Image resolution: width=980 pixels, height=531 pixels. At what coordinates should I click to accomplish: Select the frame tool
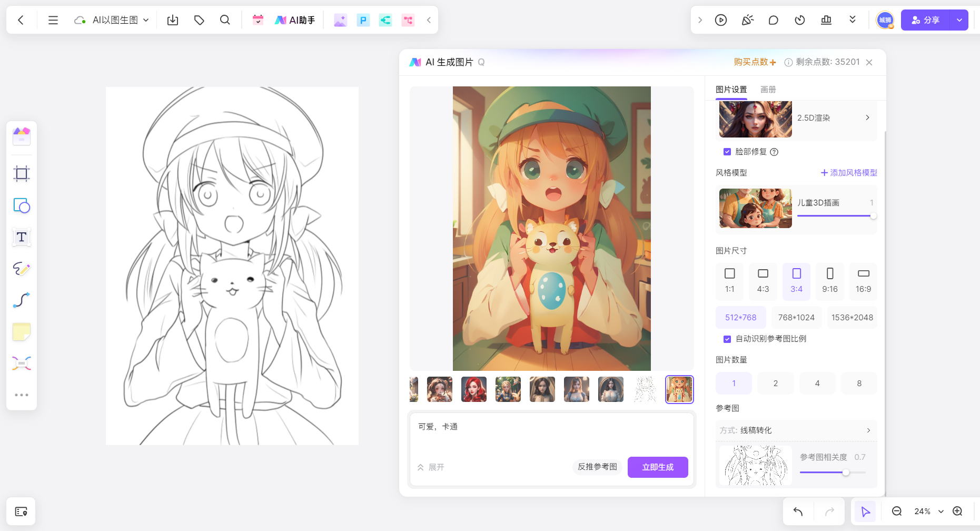point(22,174)
